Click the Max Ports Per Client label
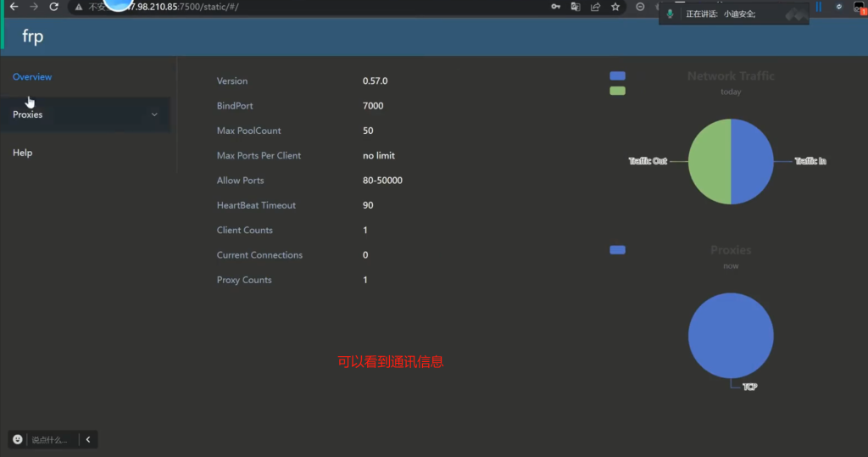868x457 pixels. point(259,156)
